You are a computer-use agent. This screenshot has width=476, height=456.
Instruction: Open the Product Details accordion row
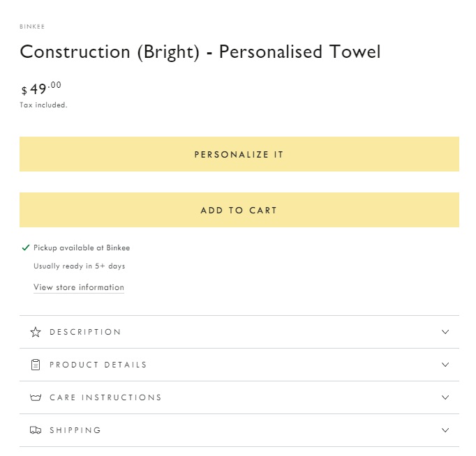pyautogui.click(x=239, y=365)
